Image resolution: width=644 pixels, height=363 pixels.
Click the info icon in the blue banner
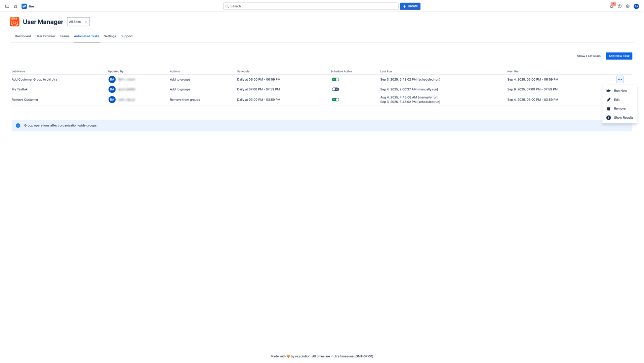[x=18, y=125]
